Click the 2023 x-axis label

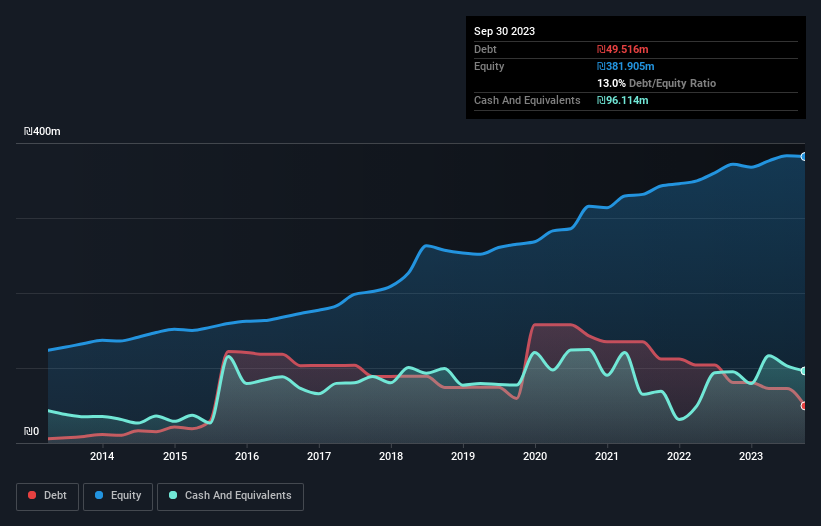tap(751, 456)
